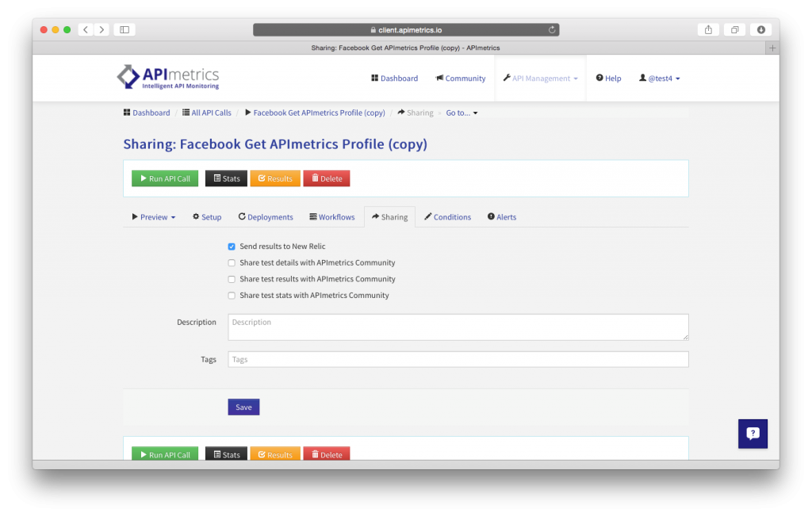Click the bottom Run API Call button
The image size is (812, 516).
[165, 453]
